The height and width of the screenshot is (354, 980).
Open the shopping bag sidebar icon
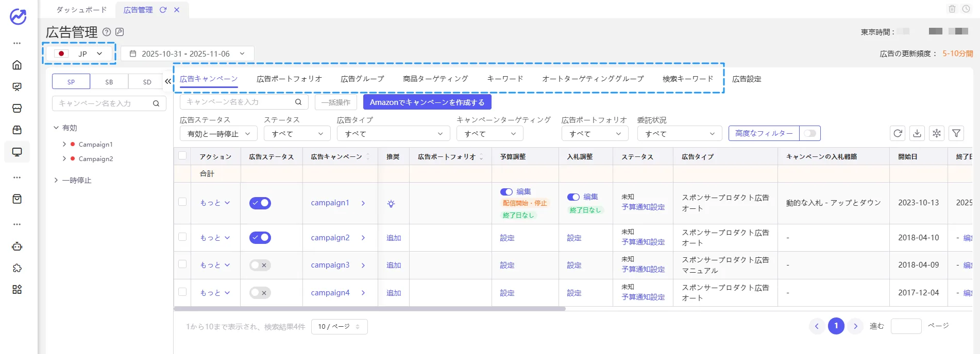pos(17,199)
